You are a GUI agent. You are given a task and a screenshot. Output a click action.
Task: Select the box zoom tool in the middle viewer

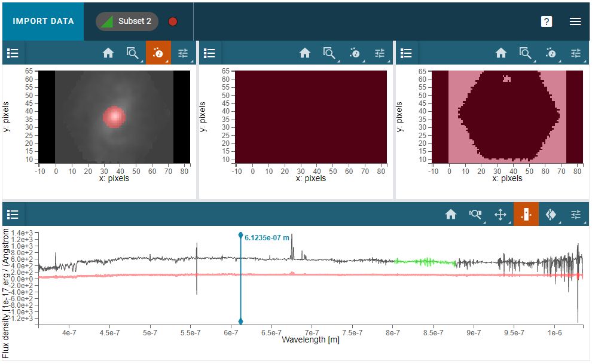(329, 53)
